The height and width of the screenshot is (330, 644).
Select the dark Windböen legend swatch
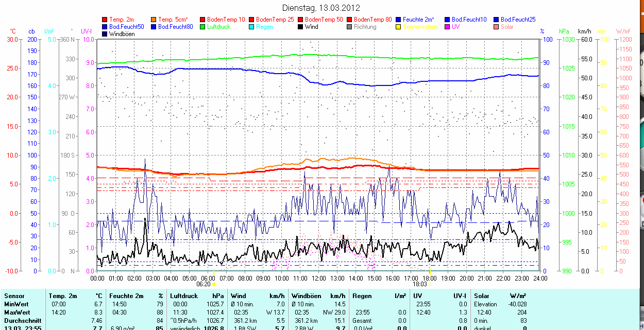(x=105, y=34)
